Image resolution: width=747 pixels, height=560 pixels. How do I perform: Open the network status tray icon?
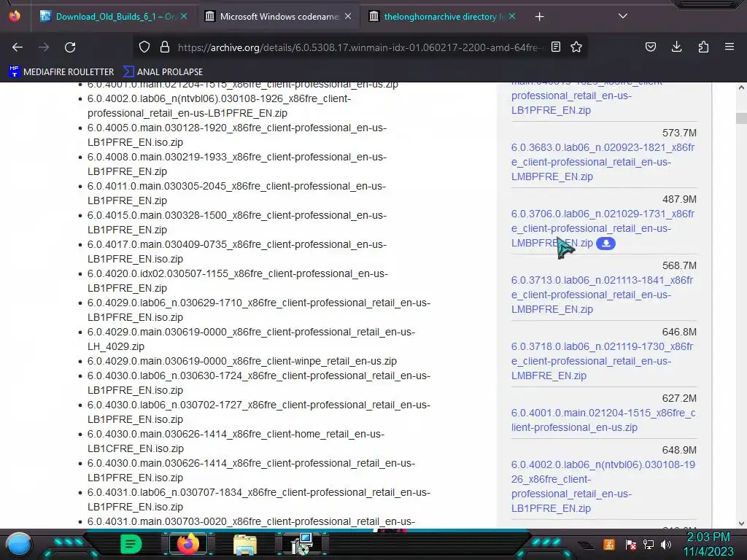[649, 544]
